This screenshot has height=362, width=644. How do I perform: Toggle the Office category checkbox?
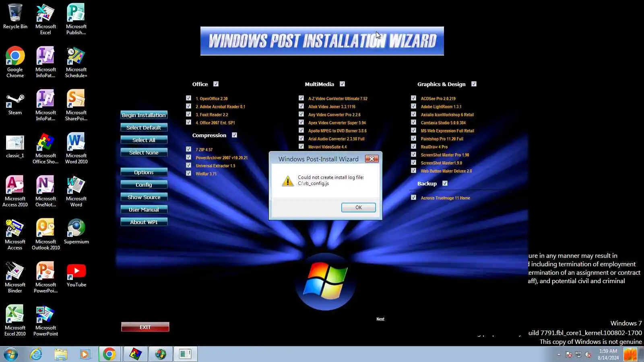click(x=216, y=84)
